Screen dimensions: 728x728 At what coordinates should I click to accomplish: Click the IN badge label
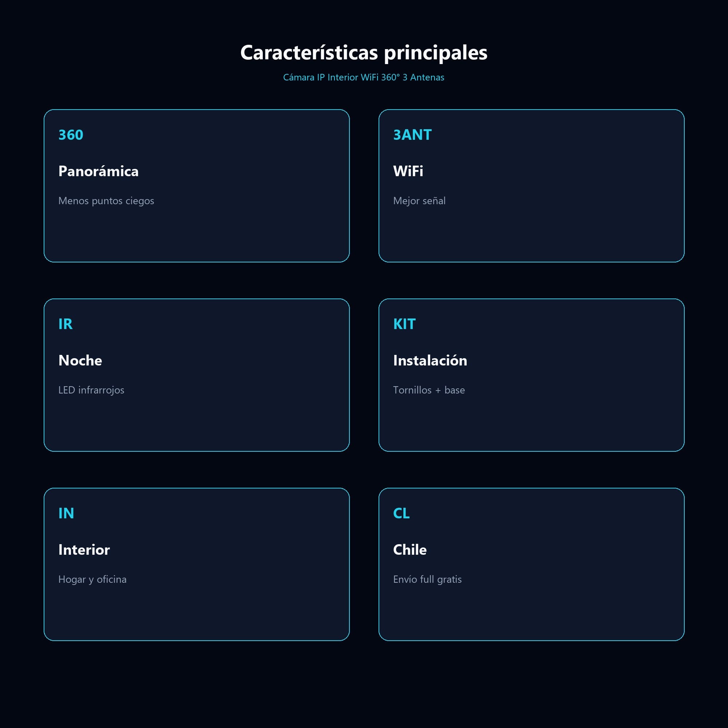66,513
